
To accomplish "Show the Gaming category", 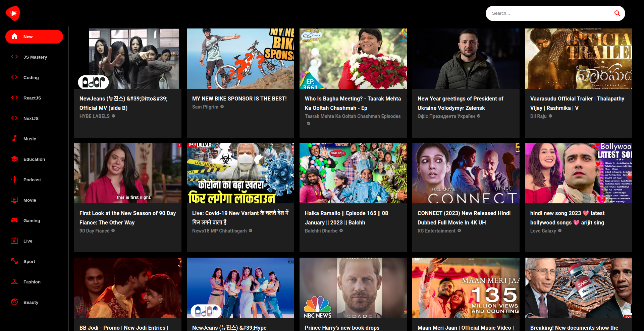I will coord(34,220).
